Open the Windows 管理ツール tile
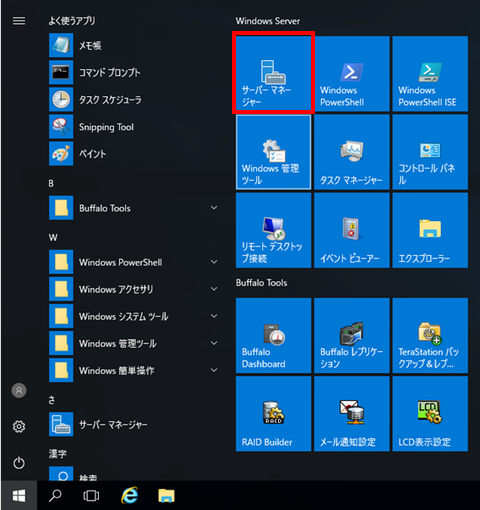480x510 pixels. [273, 152]
